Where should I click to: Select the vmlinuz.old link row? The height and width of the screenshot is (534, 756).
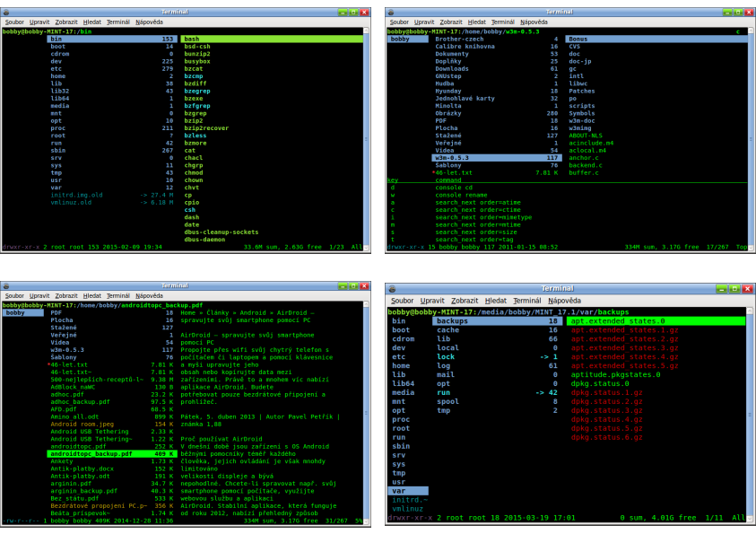[x=112, y=203]
